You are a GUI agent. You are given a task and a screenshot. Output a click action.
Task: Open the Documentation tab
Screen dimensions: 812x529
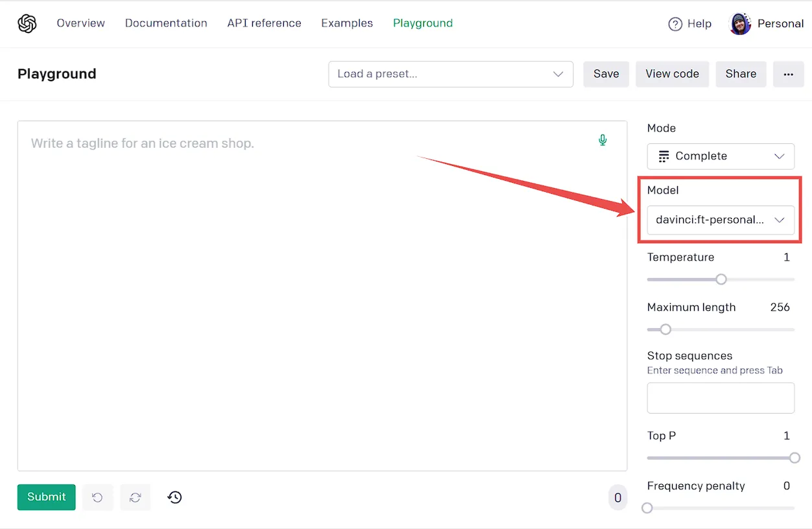click(x=166, y=23)
